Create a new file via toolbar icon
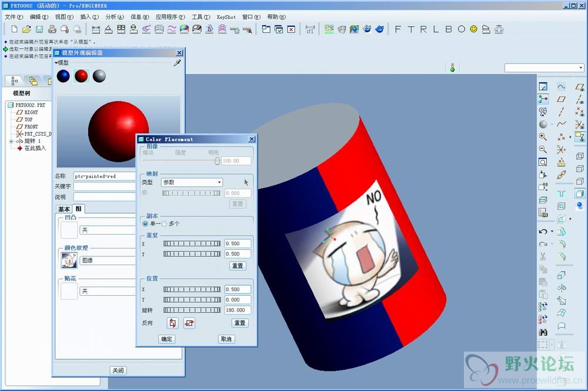Screen dimensions: 588x391 coord(14,29)
